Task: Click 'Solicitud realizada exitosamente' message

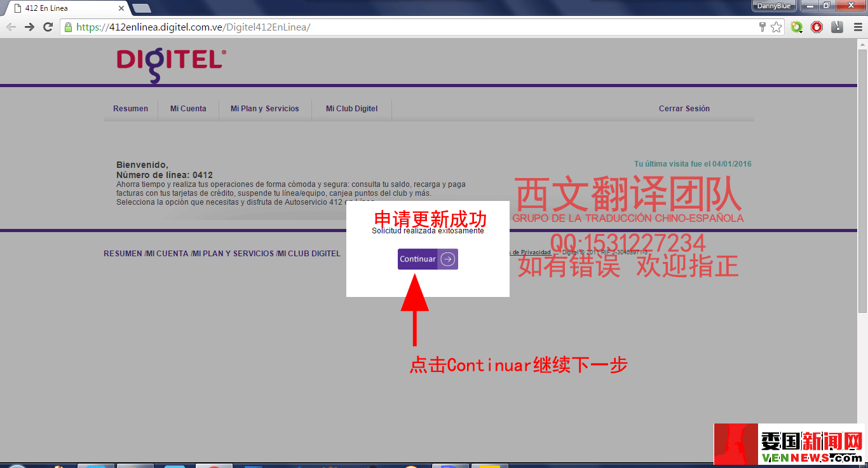Action: coord(428,231)
